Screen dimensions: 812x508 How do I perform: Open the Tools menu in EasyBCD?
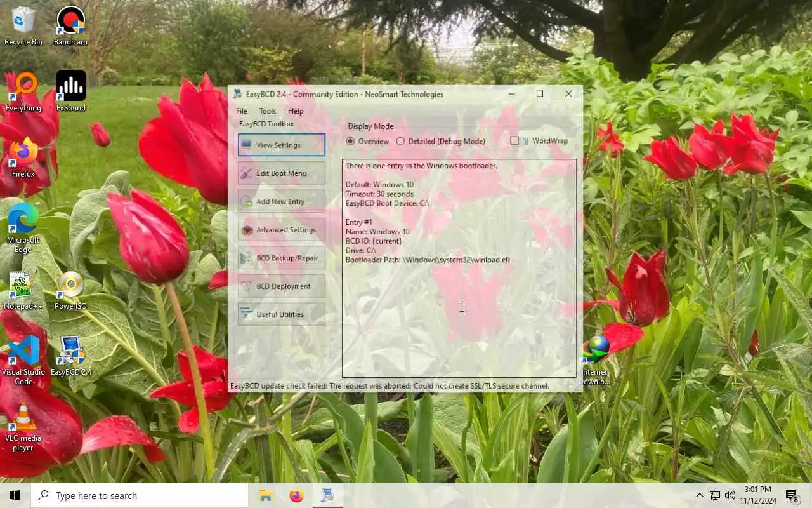[x=268, y=111]
